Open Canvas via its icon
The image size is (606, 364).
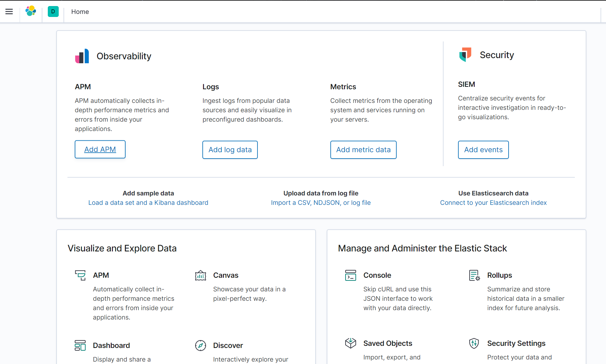(x=200, y=275)
